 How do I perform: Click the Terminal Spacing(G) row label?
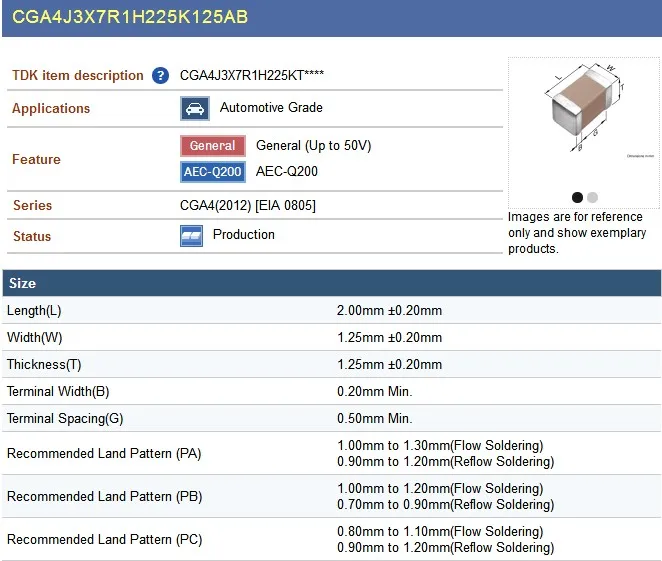point(65,419)
